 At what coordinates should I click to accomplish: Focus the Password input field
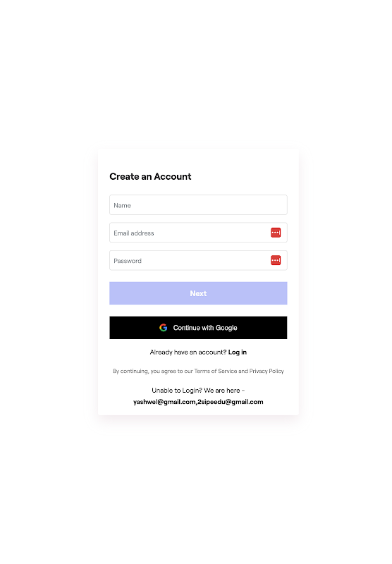[198, 260]
